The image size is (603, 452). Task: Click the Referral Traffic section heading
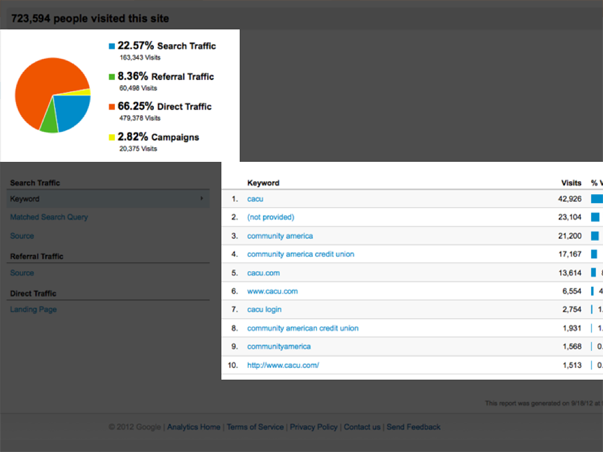point(37,256)
